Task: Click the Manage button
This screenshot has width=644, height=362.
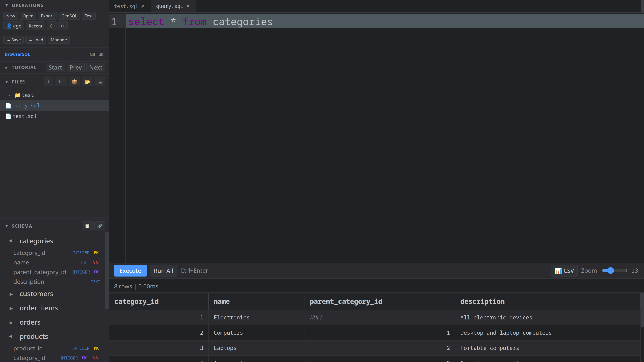Action: (x=59, y=40)
